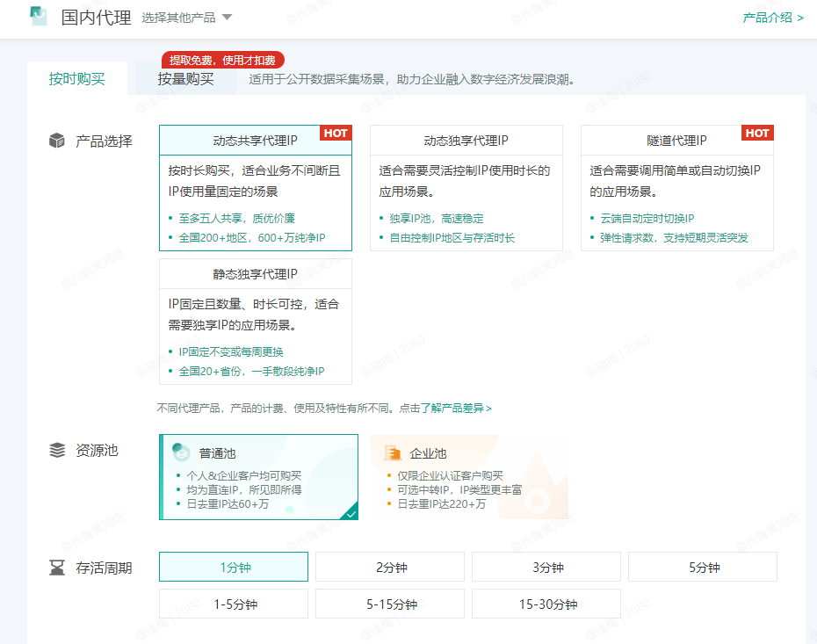Image resolution: width=817 pixels, height=644 pixels.
Task: Select the 企业池 resource pool option
Action: click(x=469, y=477)
